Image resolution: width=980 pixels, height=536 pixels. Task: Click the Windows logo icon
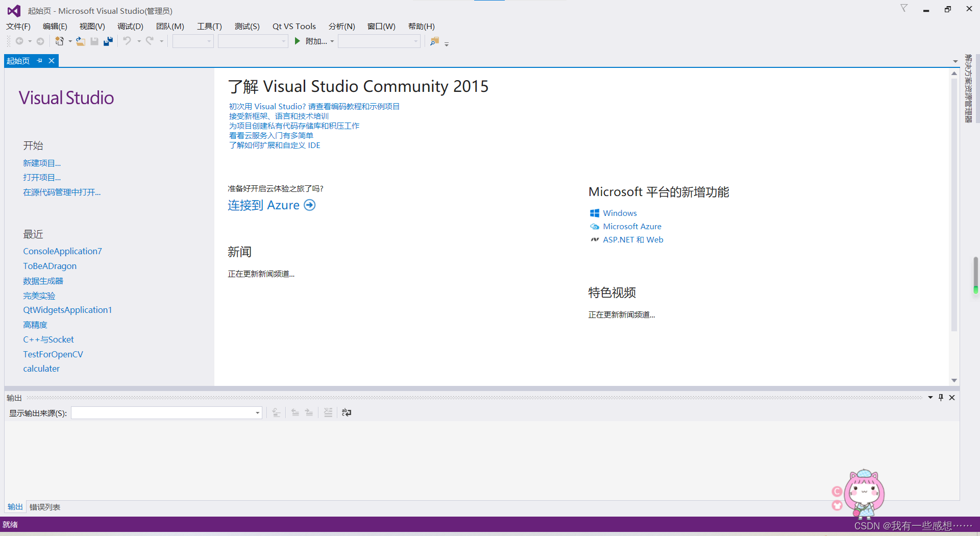595,213
